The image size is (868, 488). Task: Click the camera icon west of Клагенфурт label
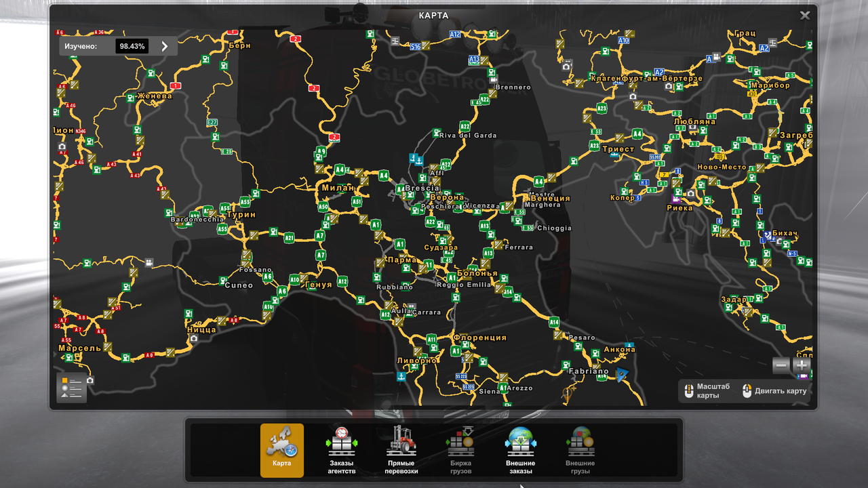coord(566,66)
